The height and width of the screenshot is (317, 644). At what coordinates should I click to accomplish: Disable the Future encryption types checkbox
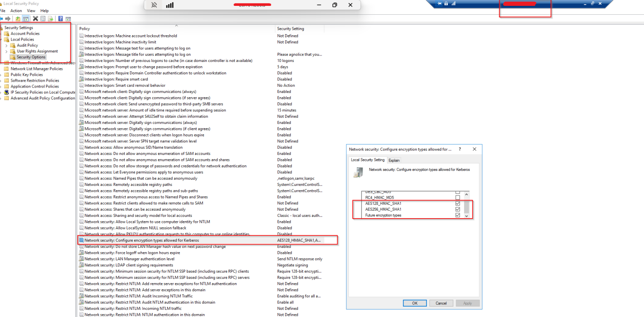coord(458,215)
